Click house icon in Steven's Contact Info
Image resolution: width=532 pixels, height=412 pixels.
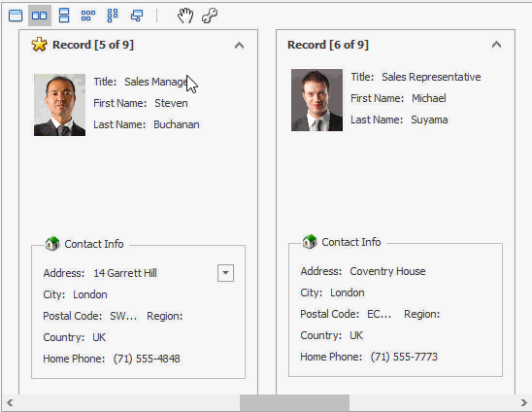tap(52, 243)
